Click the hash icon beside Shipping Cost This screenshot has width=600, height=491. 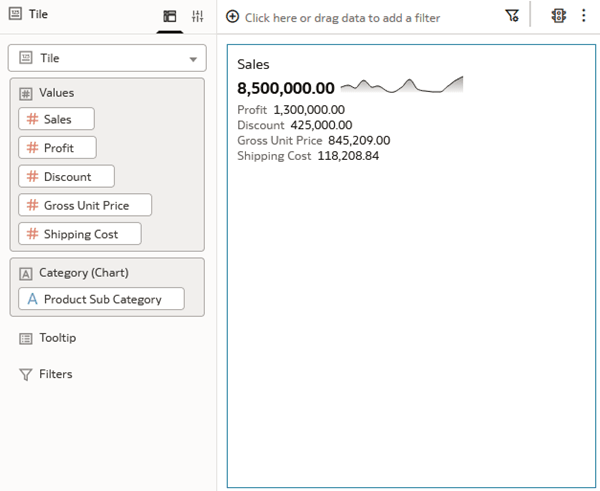click(33, 233)
